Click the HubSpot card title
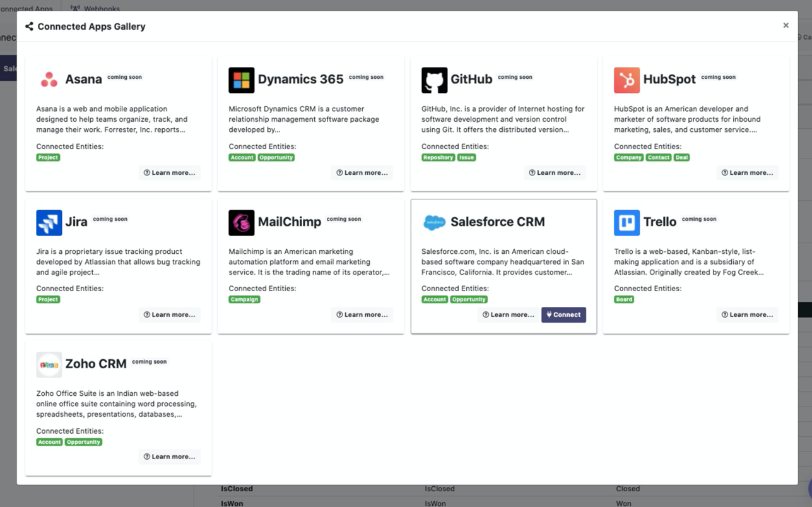The height and width of the screenshot is (507, 812). pos(669,80)
